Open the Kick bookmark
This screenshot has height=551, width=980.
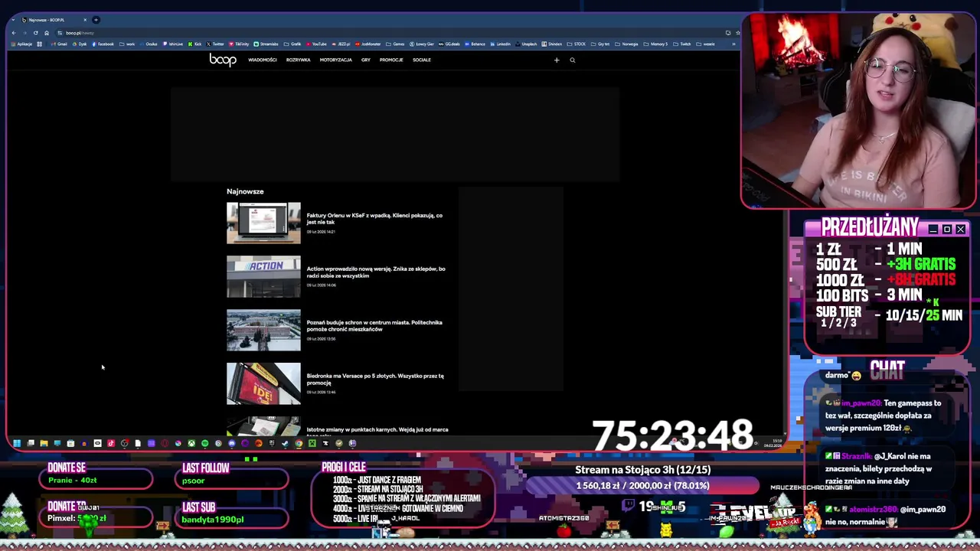195,44
